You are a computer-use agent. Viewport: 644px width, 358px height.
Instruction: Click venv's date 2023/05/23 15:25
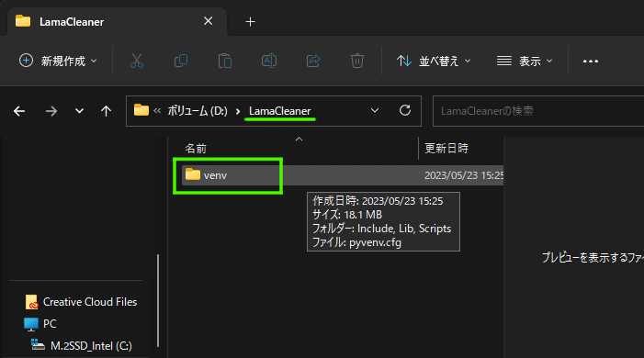coord(464,175)
